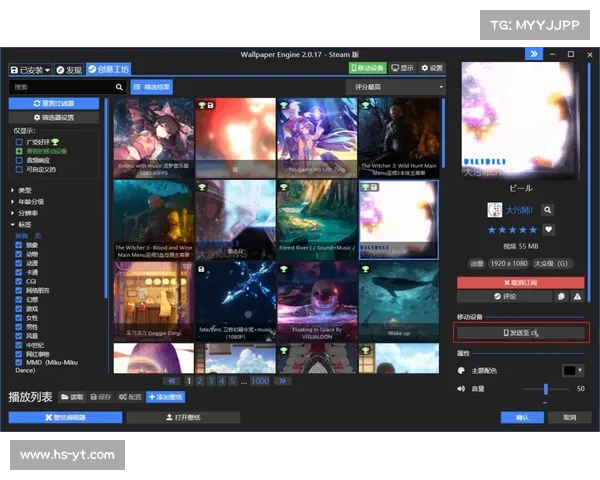Click the copy icon next to 评论
The image size is (600, 480).
pos(561,296)
